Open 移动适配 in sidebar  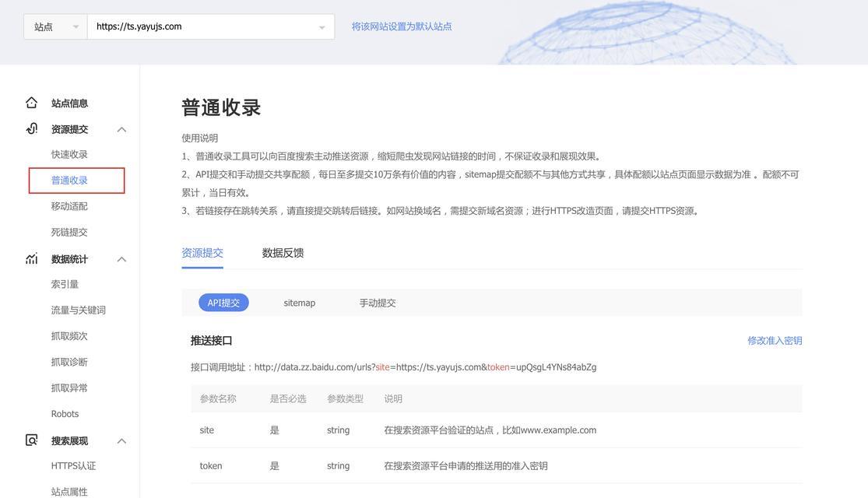coord(69,206)
